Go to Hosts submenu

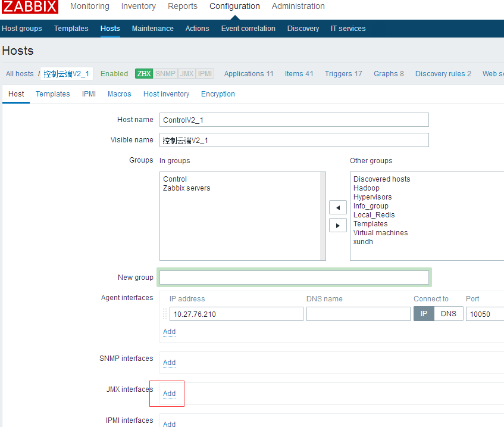[110, 29]
